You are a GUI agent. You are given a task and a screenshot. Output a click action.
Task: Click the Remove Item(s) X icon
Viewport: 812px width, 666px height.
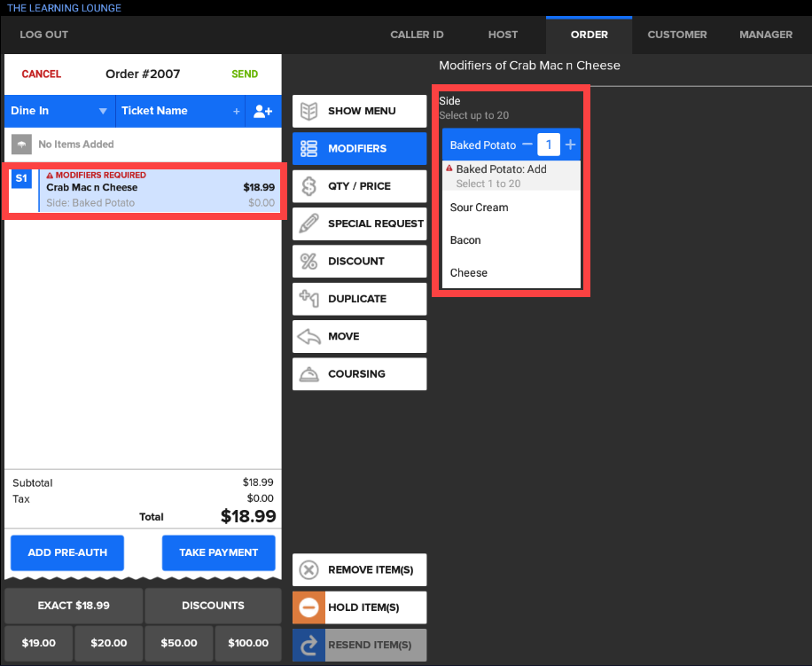tap(308, 570)
